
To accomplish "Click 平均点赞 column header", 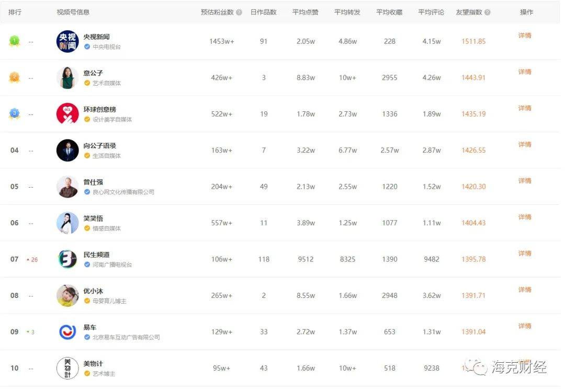I will (305, 13).
